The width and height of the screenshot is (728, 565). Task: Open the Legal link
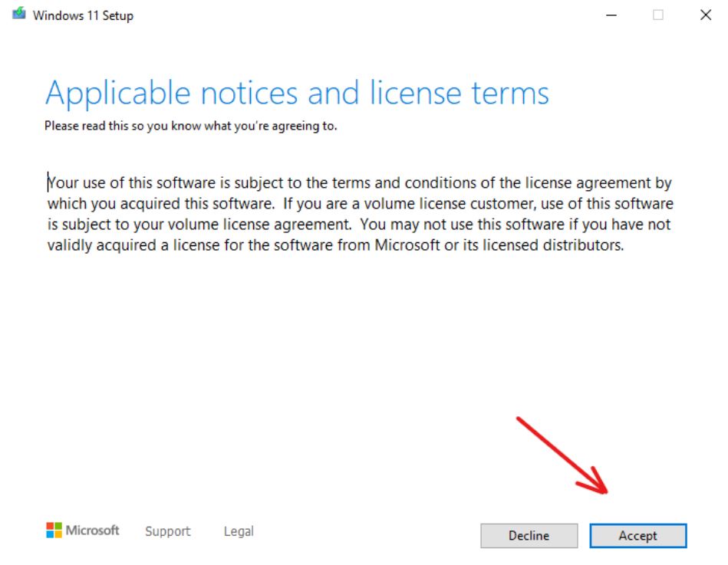(239, 531)
